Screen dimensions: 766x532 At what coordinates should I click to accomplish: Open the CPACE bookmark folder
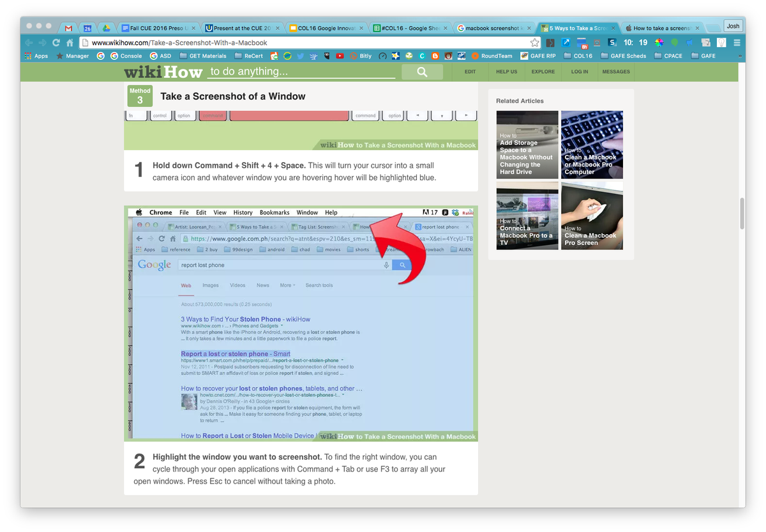tap(668, 56)
